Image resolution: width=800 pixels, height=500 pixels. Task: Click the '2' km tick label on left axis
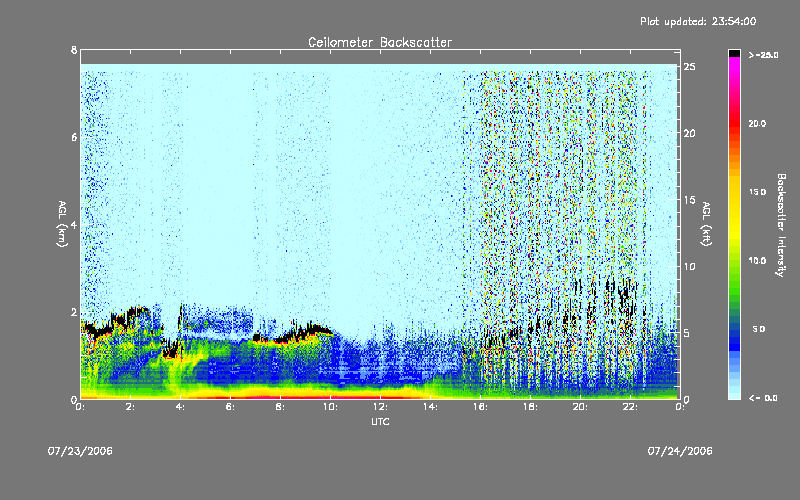[x=74, y=312]
